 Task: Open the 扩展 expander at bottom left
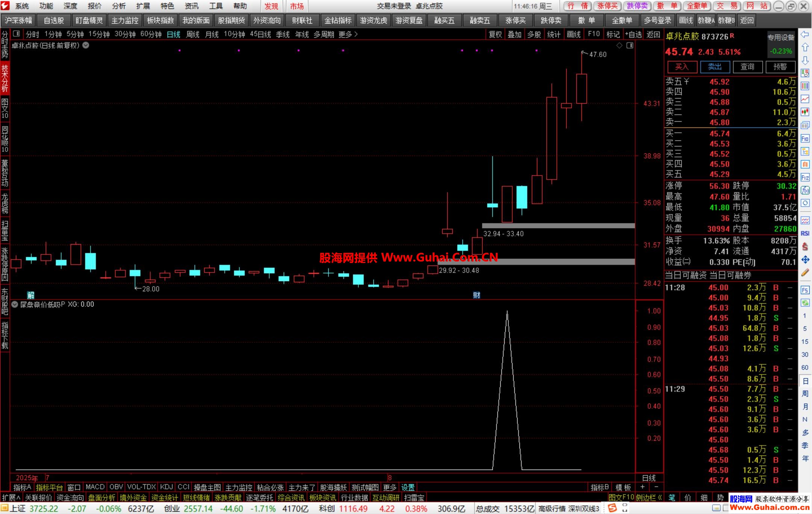11,497
